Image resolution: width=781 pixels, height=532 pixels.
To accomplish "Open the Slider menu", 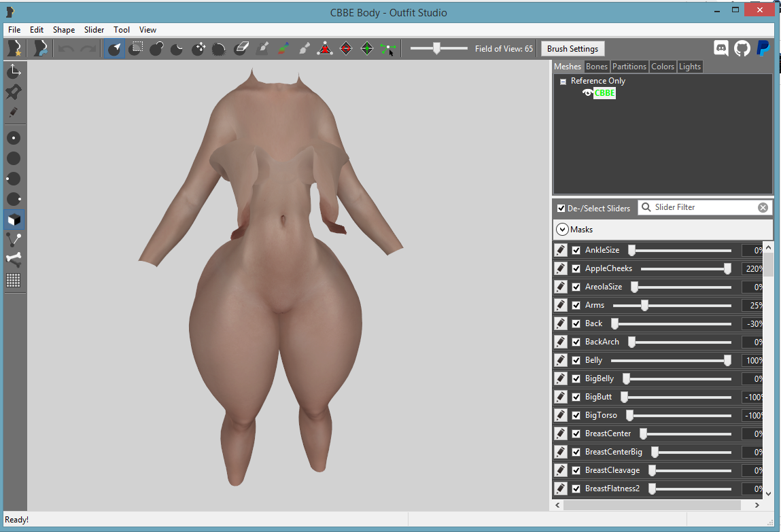I will pyautogui.click(x=94, y=30).
